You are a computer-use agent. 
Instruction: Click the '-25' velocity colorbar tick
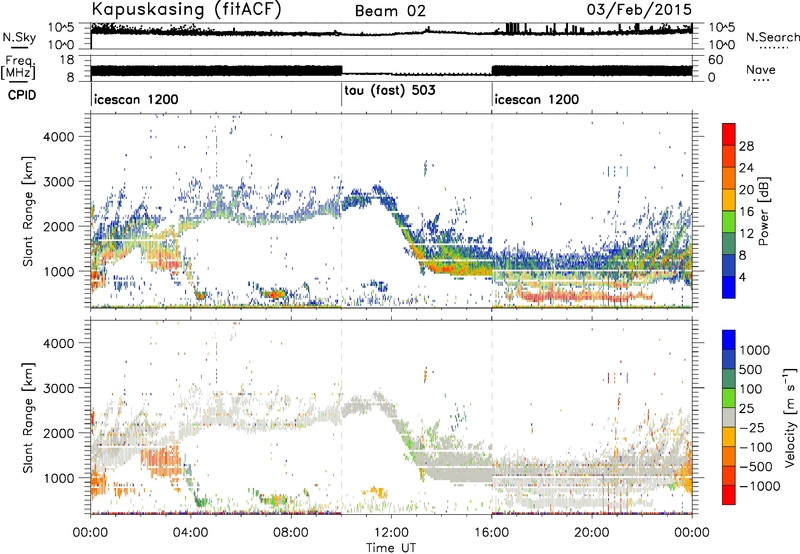[x=752, y=427]
